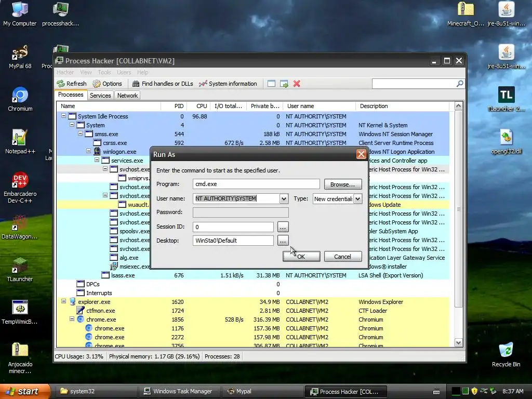The image size is (532, 399).
Task: Click the Refresh toolbar button
Action: click(72, 84)
